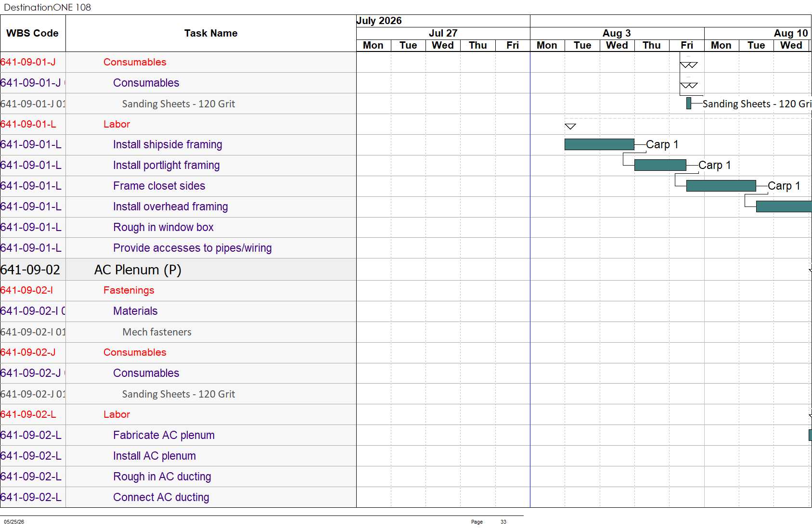The width and height of the screenshot is (812, 528).
Task: Click the Install shipside framing Gantt bar
Action: pyautogui.click(x=599, y=144)
